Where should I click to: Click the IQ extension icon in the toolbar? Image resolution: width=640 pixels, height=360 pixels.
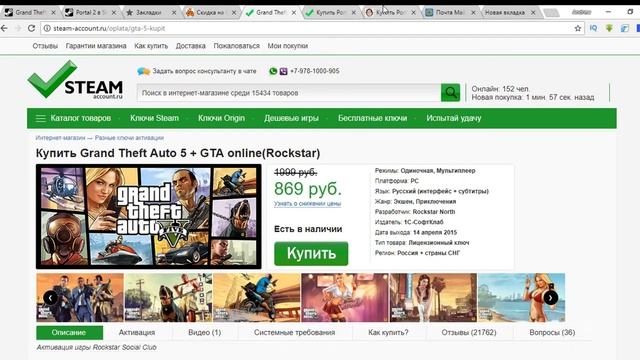(x=593, y=28)
